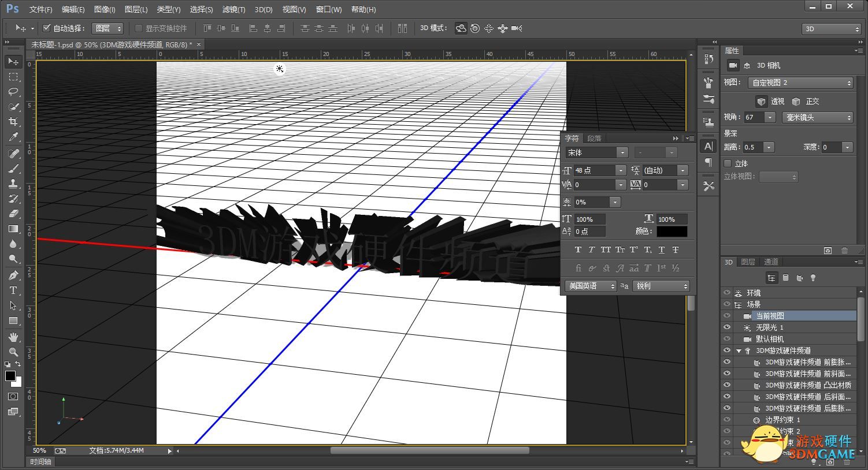Switch to the Layers (图层) panel tab
868x470 pixels.
click(x=748, y=262)
